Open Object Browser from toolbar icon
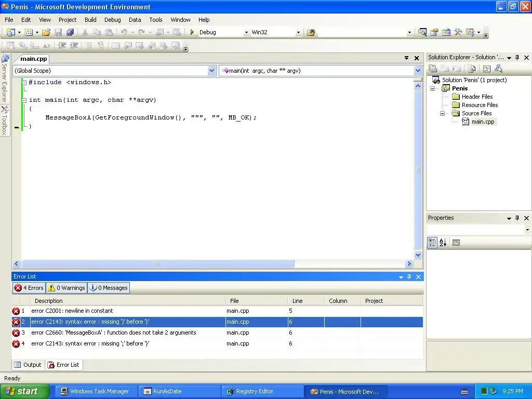 point(446,32)
